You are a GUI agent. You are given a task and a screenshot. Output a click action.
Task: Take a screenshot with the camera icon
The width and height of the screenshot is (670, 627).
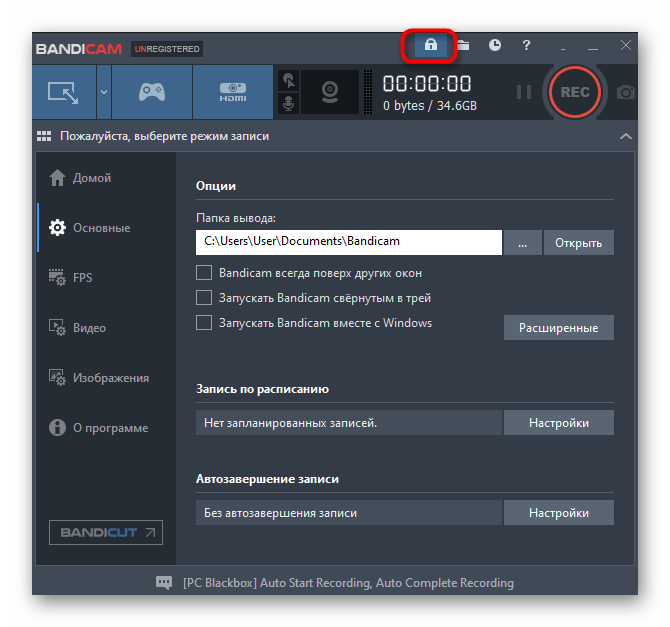click(626, 92)
